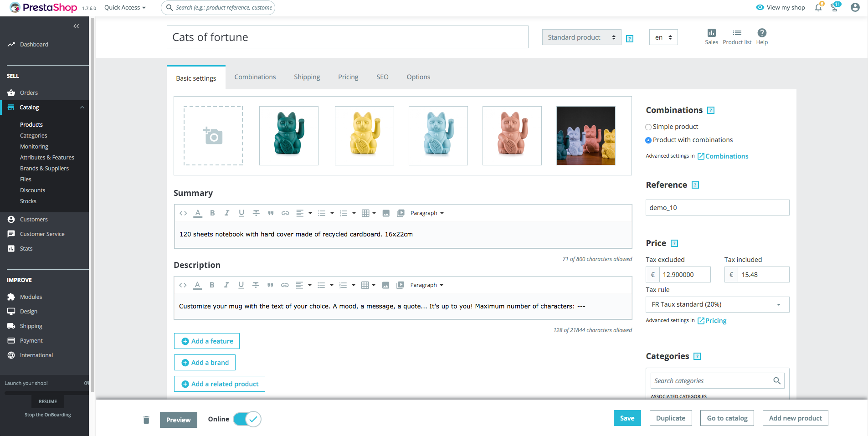Insert link in the Summary editor
Screen dimensions: 868x436
285,213
